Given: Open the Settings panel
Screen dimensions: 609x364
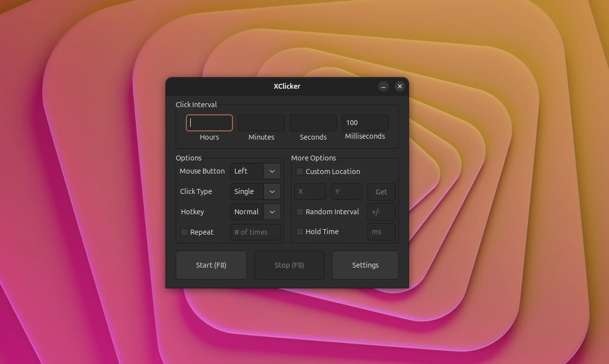Looking at the screenshot, I should pyautogui.click(x=365, y=265).
